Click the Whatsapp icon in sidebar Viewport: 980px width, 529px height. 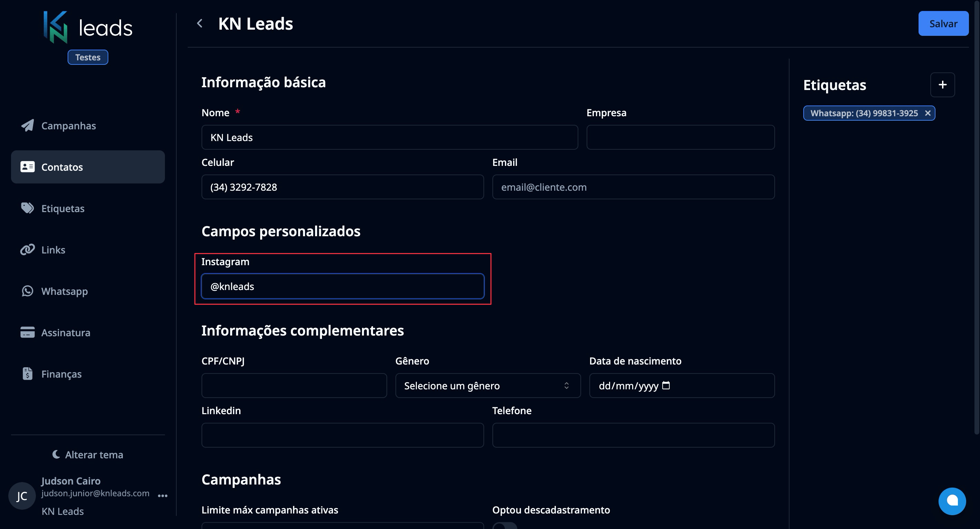point(27,291)
